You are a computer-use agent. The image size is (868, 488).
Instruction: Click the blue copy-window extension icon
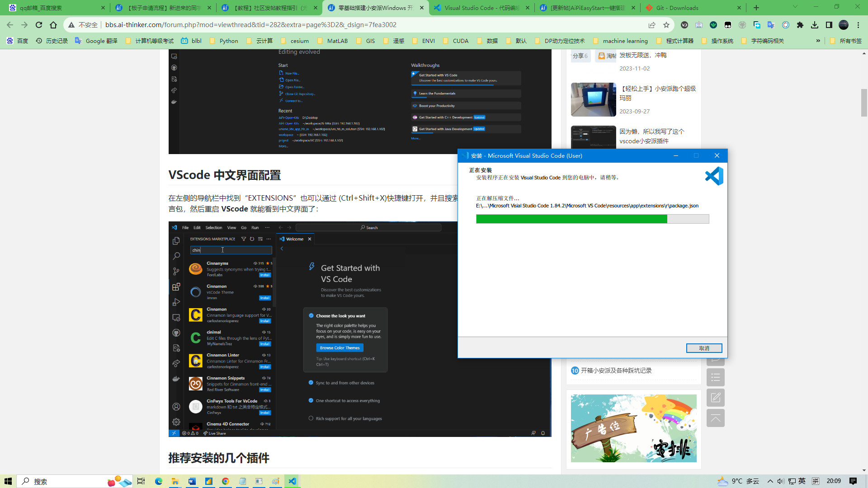[x=757, y=25]
